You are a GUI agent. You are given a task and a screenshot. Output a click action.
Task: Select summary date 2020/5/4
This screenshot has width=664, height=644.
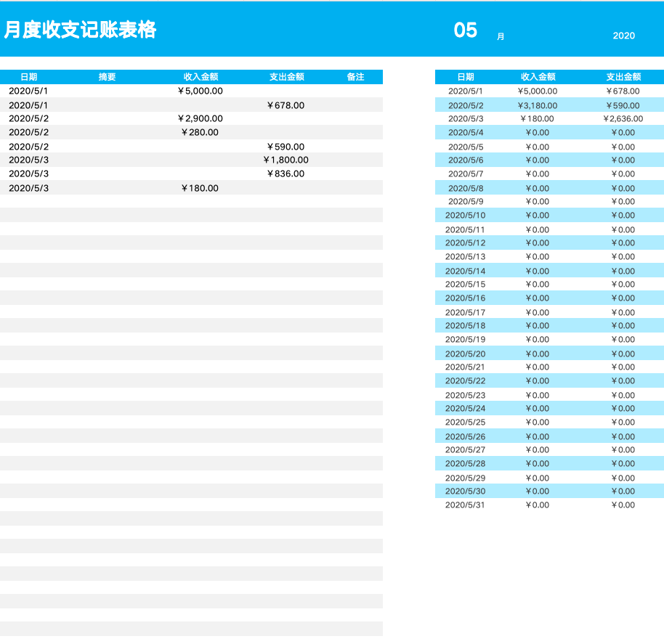[x=466, y=133]
